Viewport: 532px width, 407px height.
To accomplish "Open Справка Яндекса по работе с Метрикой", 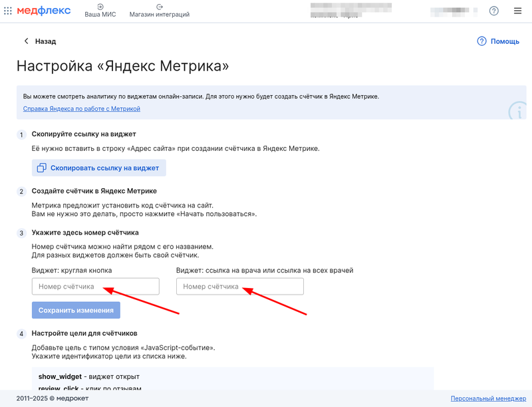I will point(81,109).
